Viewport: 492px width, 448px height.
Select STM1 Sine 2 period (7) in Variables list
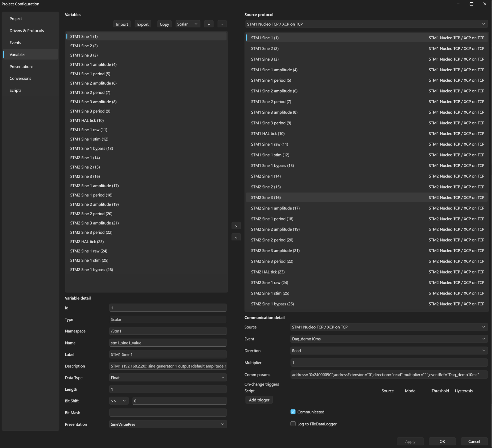(x=147, y=93)
